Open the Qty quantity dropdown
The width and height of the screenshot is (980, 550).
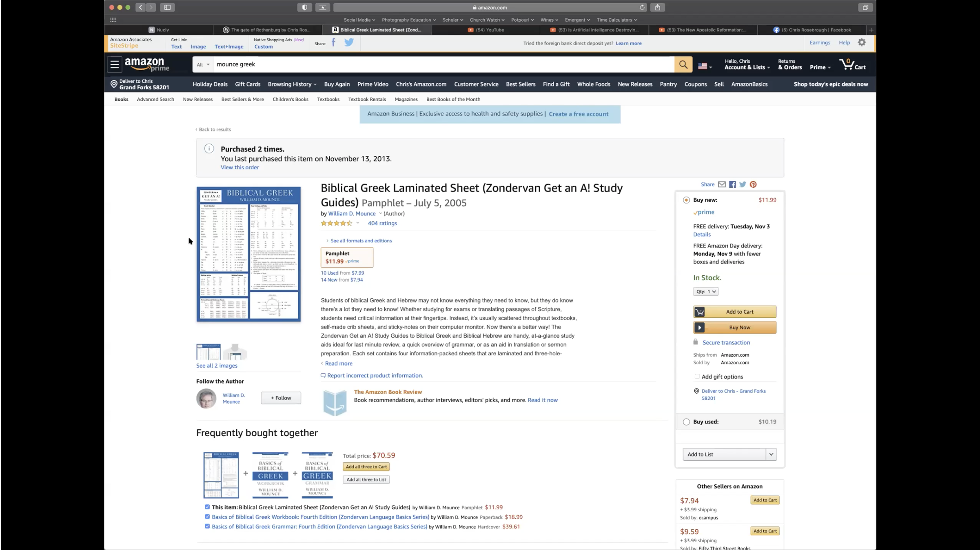pos(705,291)
